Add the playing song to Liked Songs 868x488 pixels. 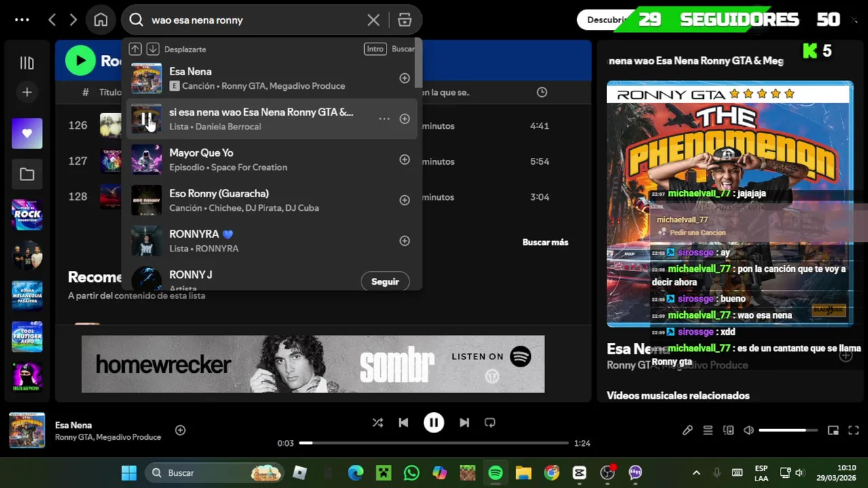point(180,430)
